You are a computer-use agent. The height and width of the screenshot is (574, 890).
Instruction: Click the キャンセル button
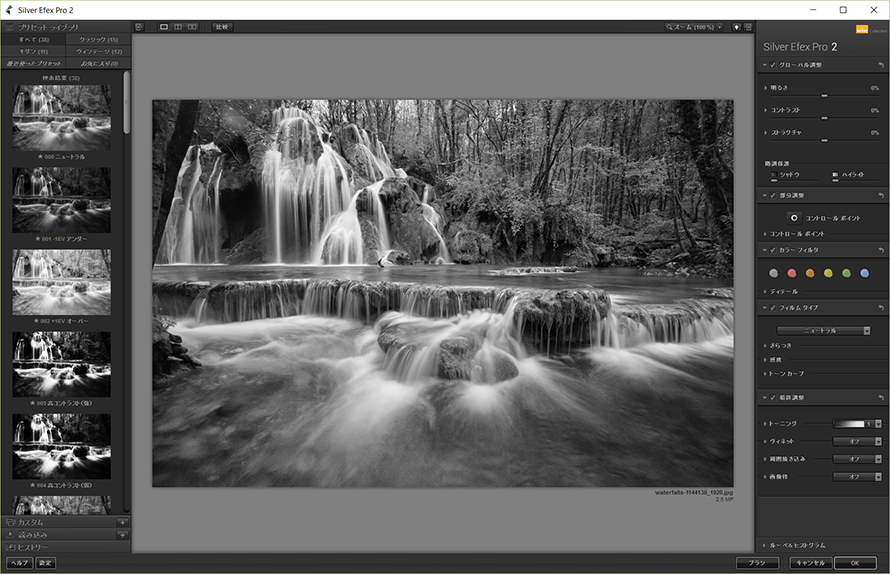coord(811,563)
